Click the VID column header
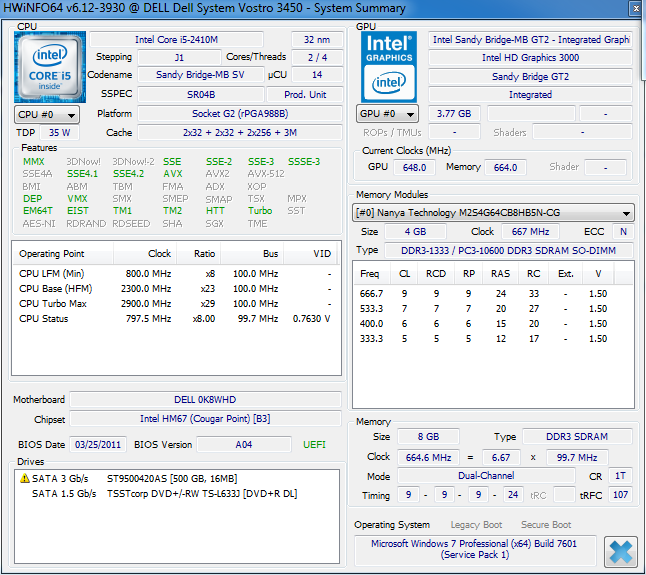Image resolution: width=646 pixels, height=575 pixels. [x=310, y=254]
